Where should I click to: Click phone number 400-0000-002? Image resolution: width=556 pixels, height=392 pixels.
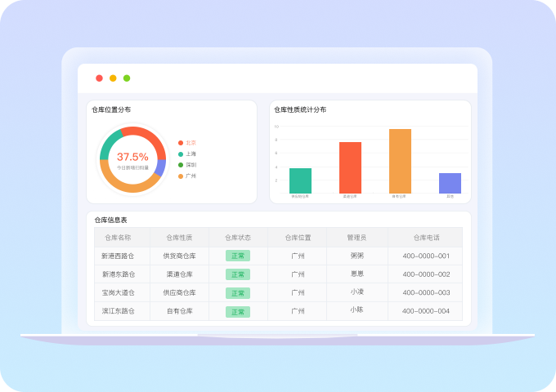click(x=426, y=274)
